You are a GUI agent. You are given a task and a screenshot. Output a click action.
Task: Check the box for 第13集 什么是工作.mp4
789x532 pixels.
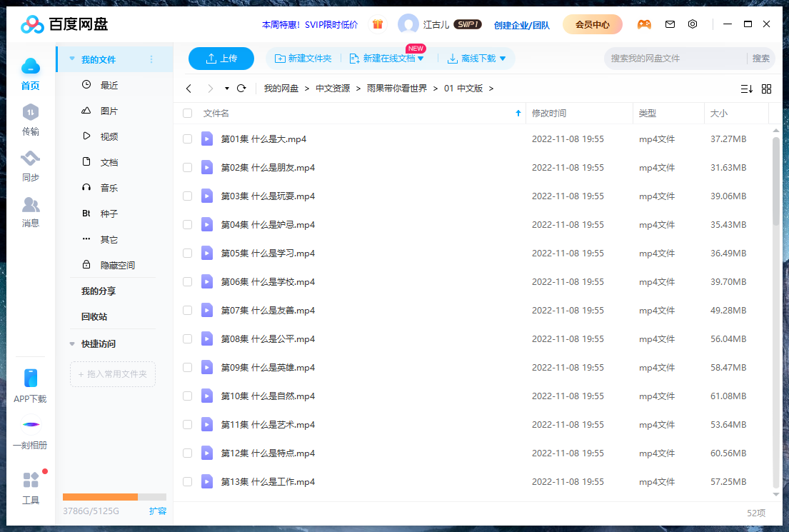[188, 482]
